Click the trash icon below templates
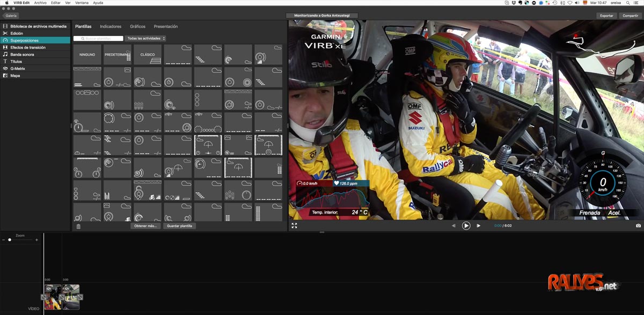The width and height of the screenshot is (644, 315). (78, 226)
